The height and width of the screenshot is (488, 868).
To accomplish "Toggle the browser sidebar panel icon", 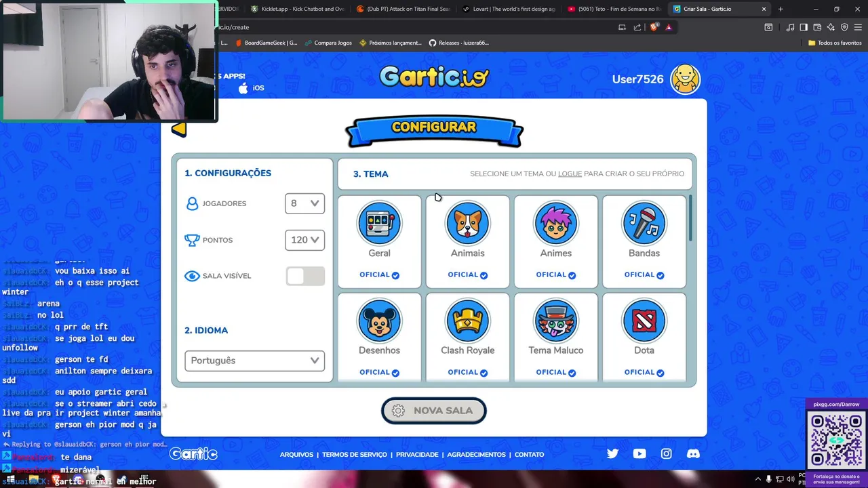I will (x=804, y=27).
